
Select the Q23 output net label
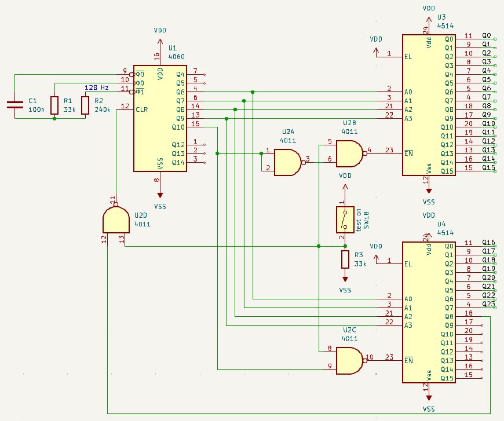click(x=488, y=305)
